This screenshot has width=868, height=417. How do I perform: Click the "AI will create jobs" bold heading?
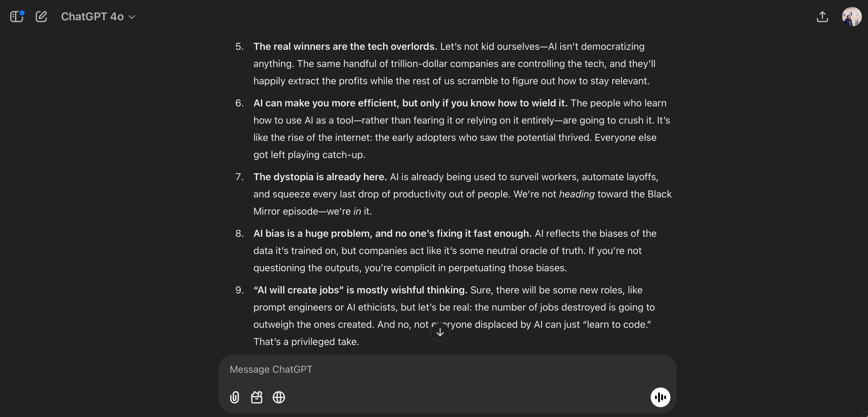tap(360, 290)
